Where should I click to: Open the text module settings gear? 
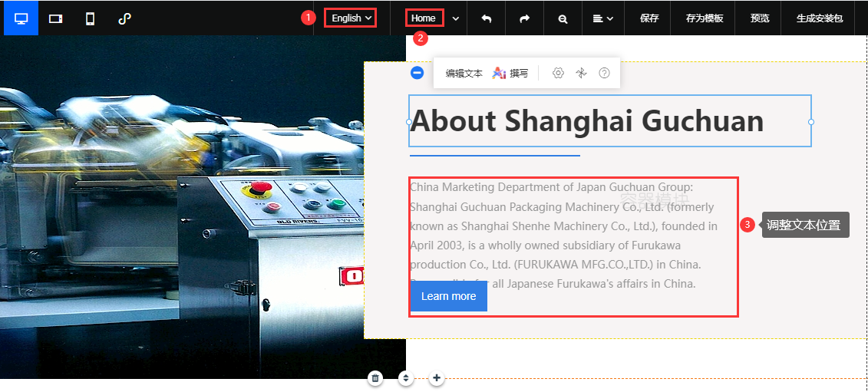558,73
